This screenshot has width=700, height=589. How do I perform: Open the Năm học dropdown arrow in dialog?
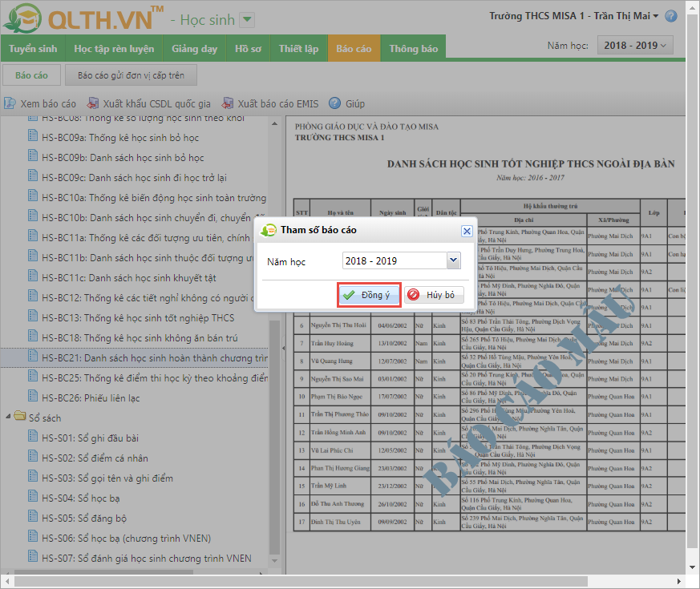tap(454, 260)
